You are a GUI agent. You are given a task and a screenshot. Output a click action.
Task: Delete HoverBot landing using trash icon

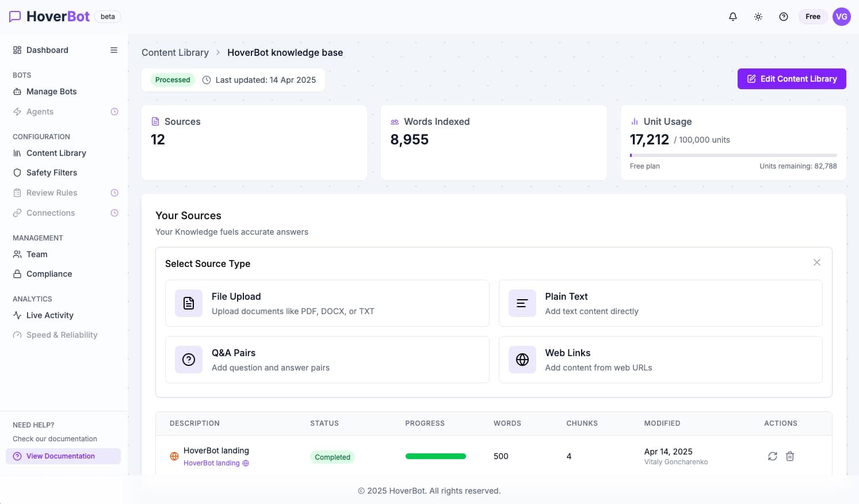click(x=790, y=456)
